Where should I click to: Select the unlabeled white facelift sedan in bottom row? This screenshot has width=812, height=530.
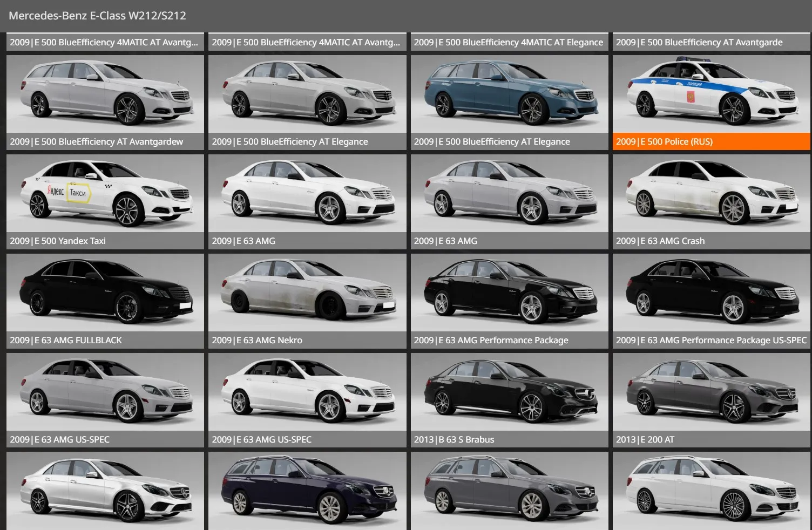click(x=105, y=491)
